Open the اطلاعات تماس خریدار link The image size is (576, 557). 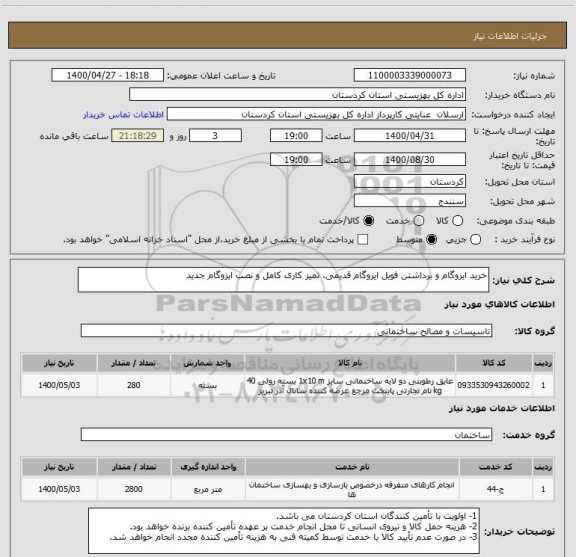click(123, 115)
